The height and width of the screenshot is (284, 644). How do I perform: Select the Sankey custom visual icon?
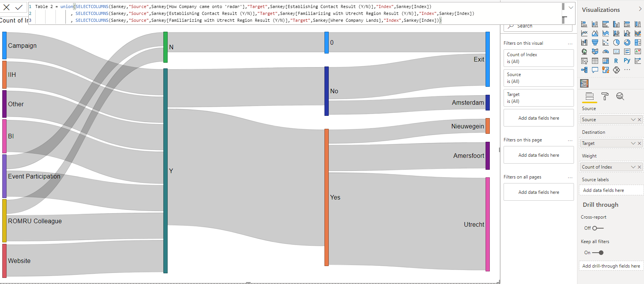[584, 83]
